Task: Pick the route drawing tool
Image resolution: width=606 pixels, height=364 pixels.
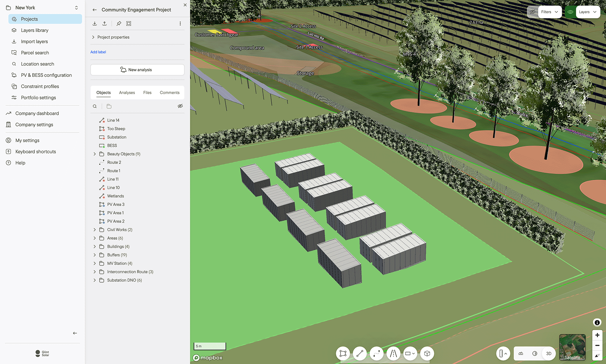Action: pos(377,353)
